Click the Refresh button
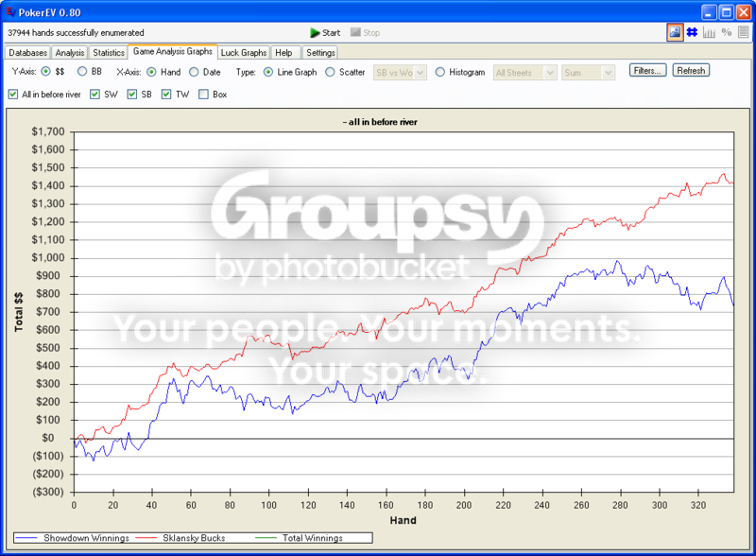756x556 pixels. tap(691, 71)
